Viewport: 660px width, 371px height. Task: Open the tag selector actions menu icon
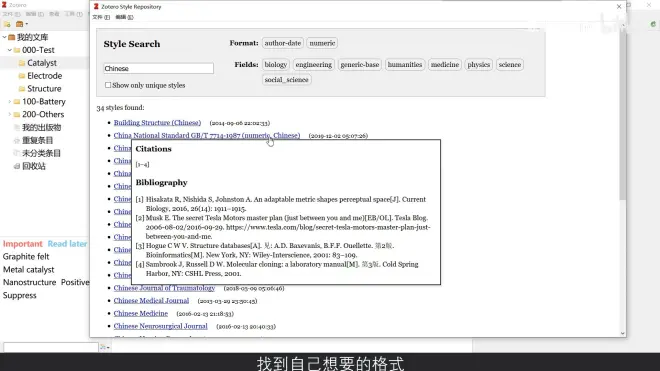point(104,347)
